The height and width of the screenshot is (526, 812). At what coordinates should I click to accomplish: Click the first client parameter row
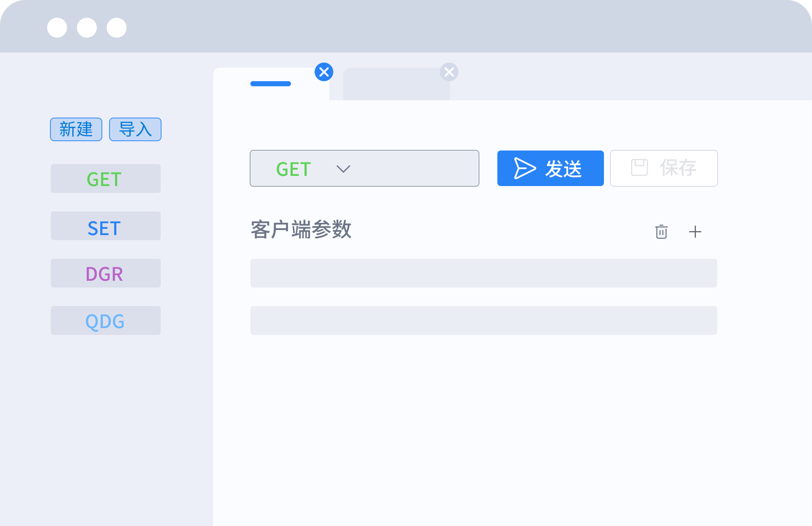(x=484, y=273)
